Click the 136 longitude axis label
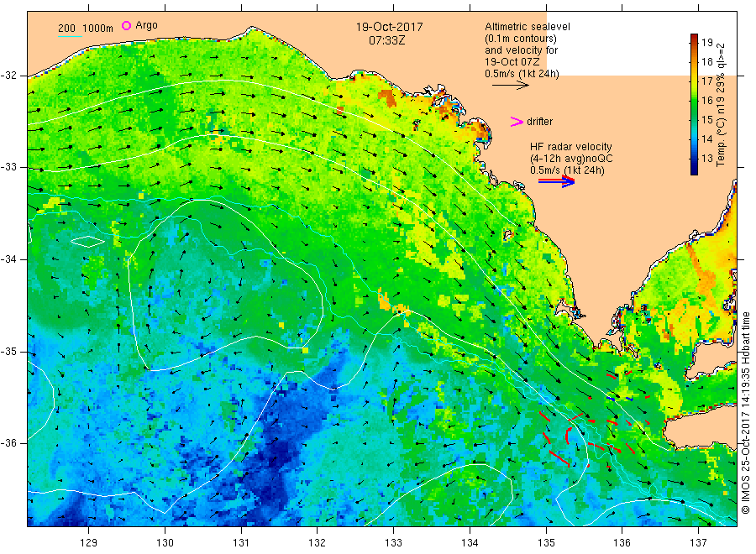 point(622,543)
